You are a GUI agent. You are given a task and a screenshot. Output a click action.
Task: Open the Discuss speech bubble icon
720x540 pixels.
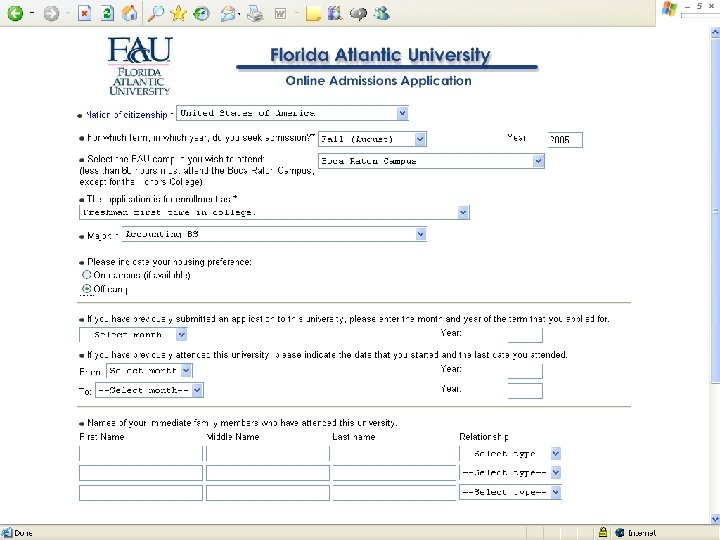click(x=358, y=14)
